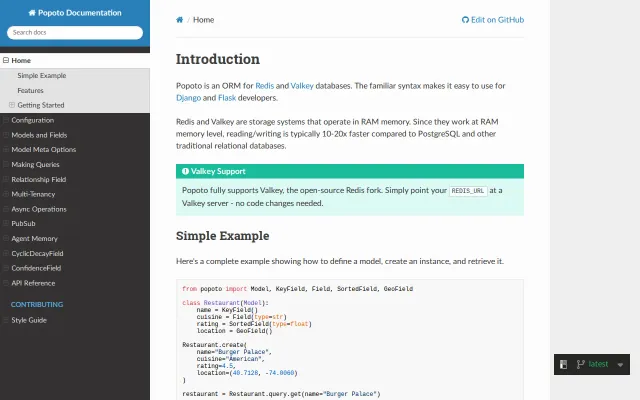Open Edit on GitHub link
This screenshot has height=400, width=640.
(x=493, y=20)
